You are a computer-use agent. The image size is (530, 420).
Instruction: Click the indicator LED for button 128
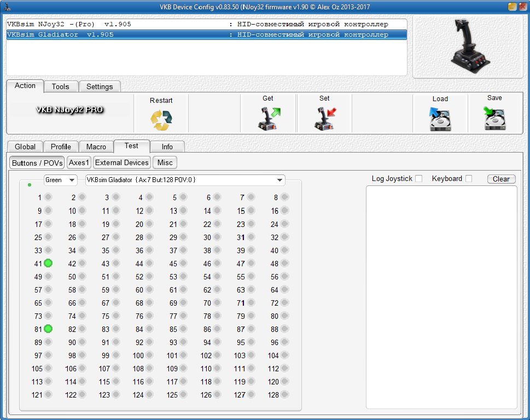pyautogui.click(x=285, y=395)
